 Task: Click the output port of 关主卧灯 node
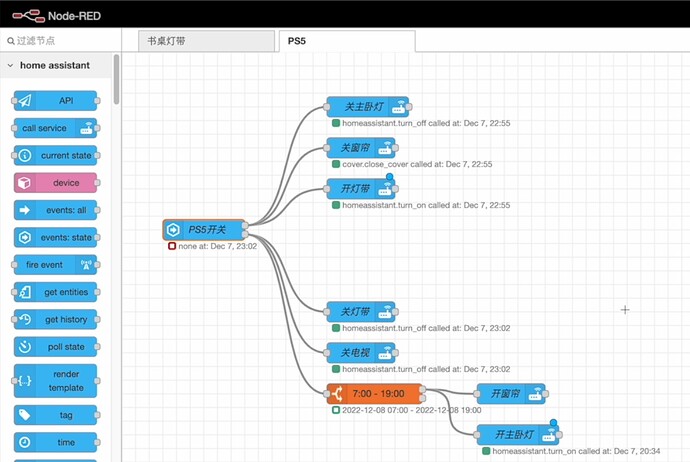[409, 107]
